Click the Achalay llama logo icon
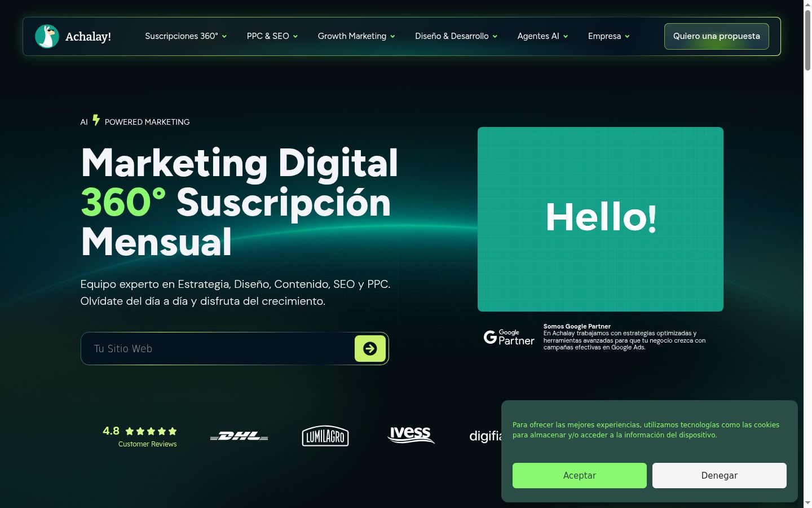The image size is (812, 508). [x=47, y=36]
